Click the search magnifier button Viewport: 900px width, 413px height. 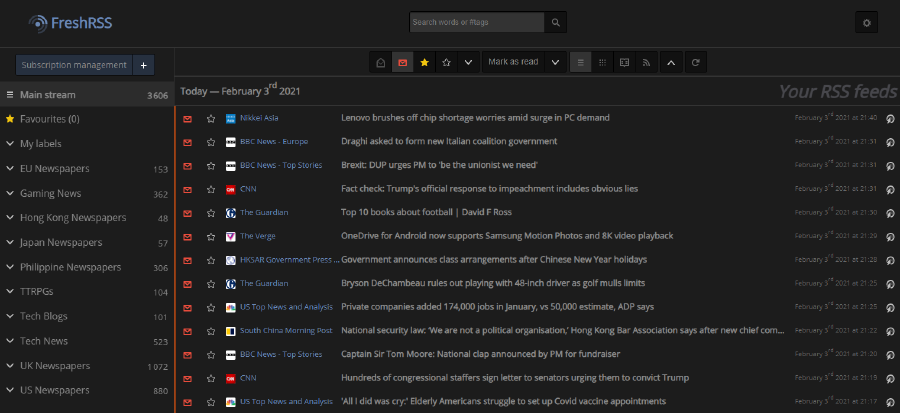pos(555,22)
